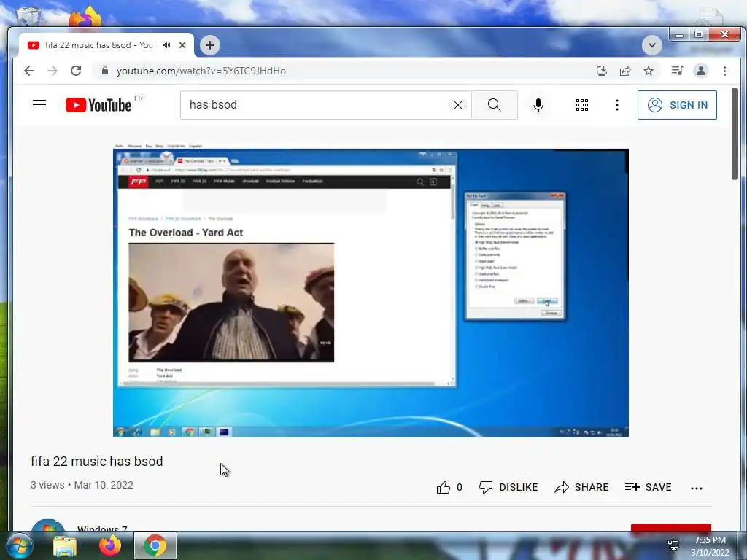Click Chrome taskbar button

coord(155,545)
